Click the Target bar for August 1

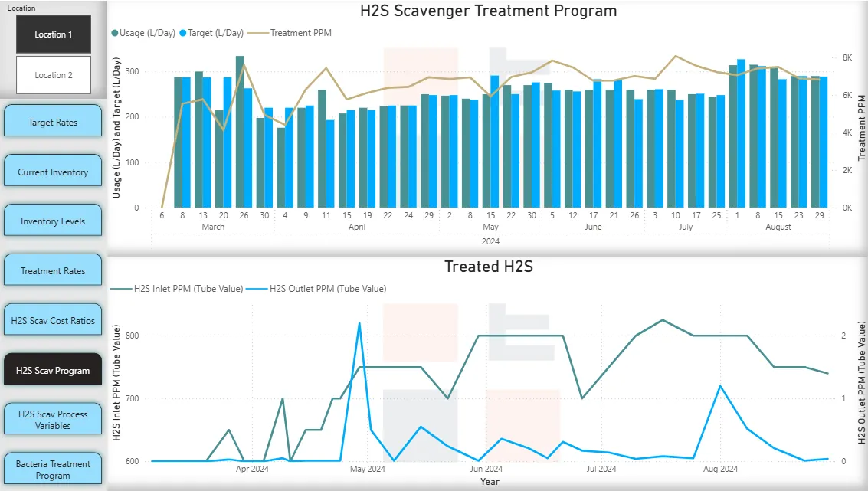click(742, 133)
